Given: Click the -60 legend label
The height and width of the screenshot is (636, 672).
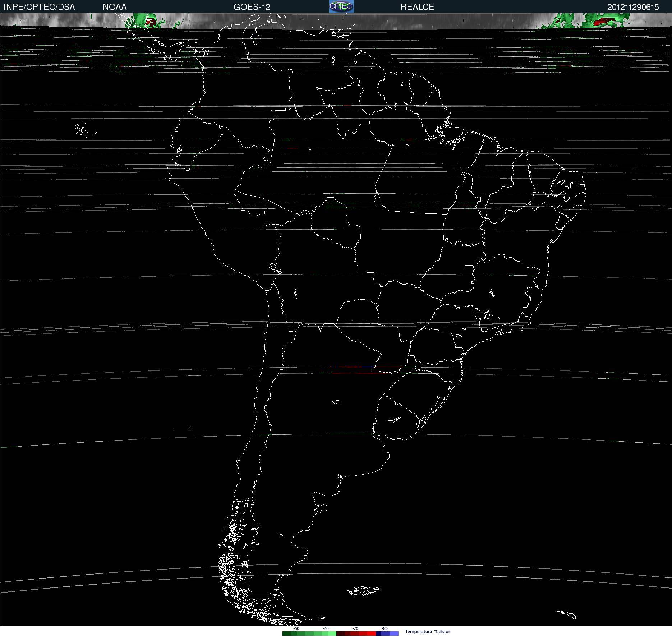Looking at the screenshot, I should 326,628.
